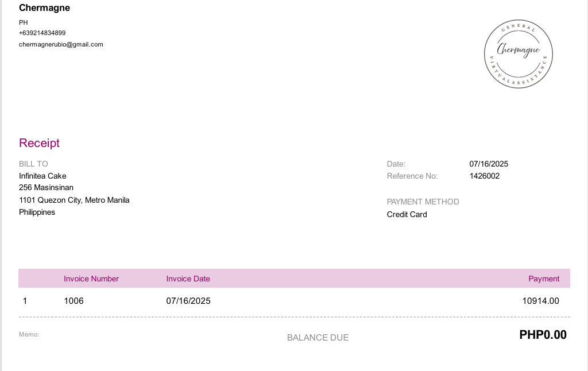Click the Invoice Date column header

click(x=188, y=279)
